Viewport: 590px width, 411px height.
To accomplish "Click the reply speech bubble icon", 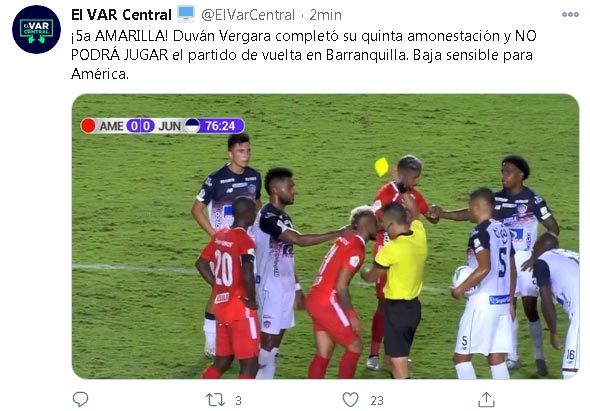I will pos(80,399).
